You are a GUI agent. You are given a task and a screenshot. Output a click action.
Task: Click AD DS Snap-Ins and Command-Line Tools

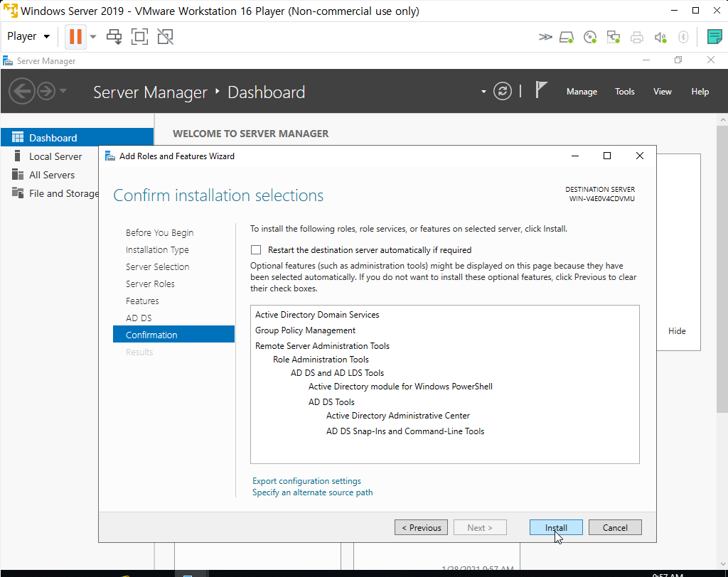coord(405,431)
